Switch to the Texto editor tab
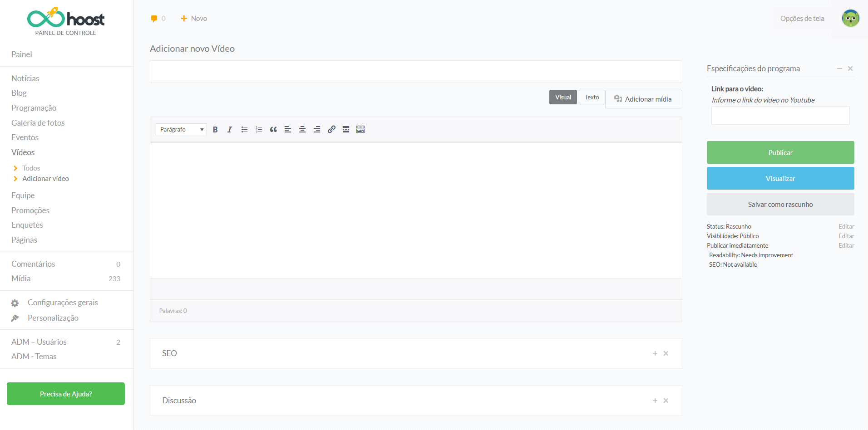Viewport: 868px width, 430px height. point(592,98)
